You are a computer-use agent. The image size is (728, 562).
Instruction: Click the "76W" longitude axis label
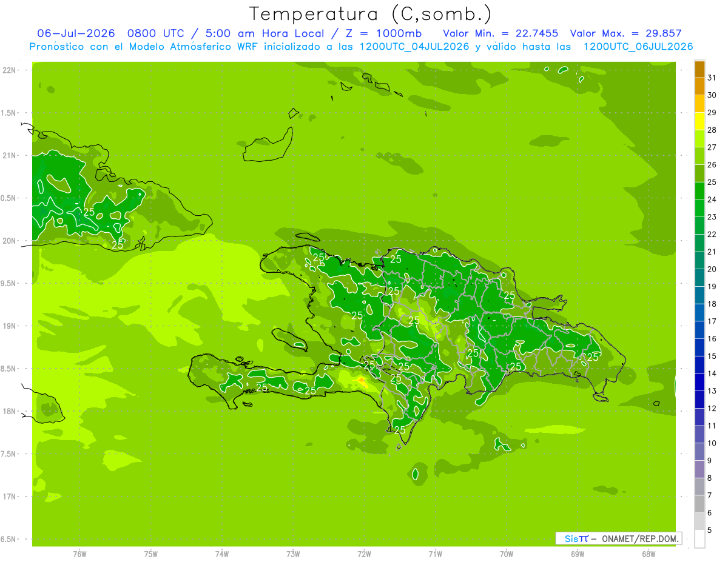(x=79, y=554)
